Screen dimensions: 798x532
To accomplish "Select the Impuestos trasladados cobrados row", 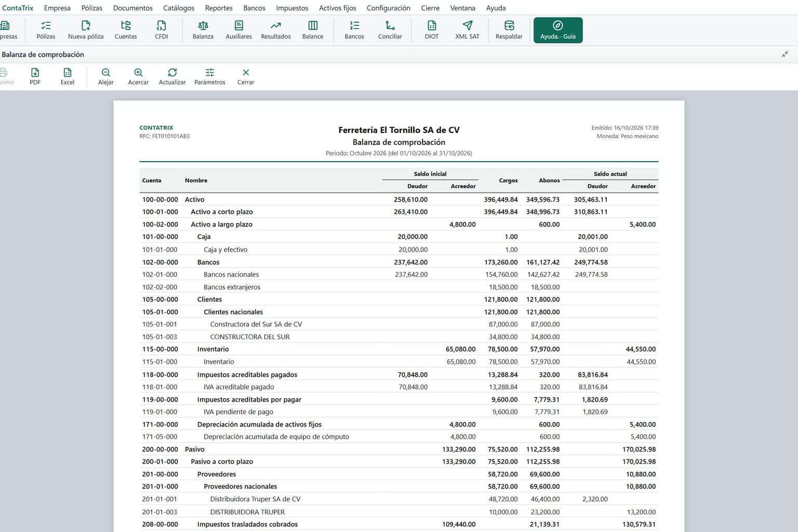I will pyautogui.click(x=398, y=524).
